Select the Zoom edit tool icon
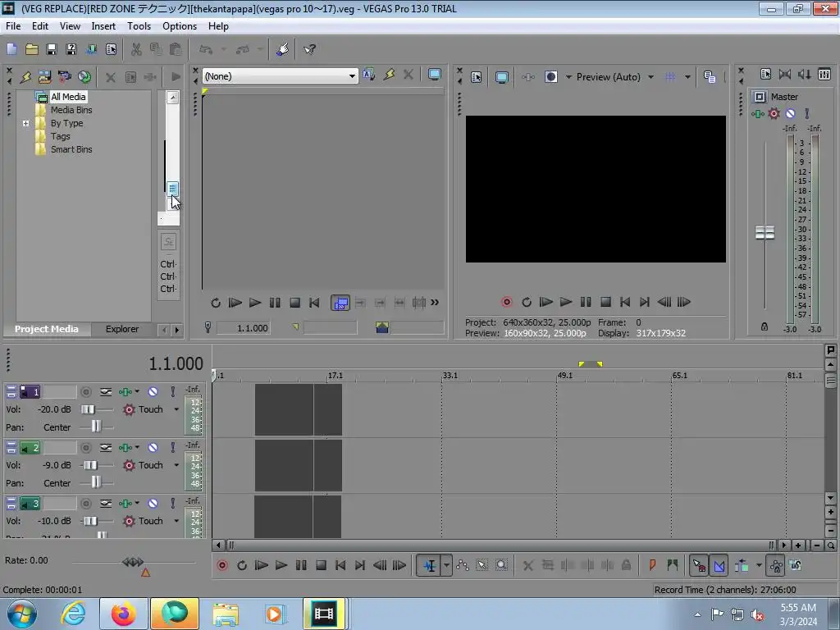 tap(501, 565)
